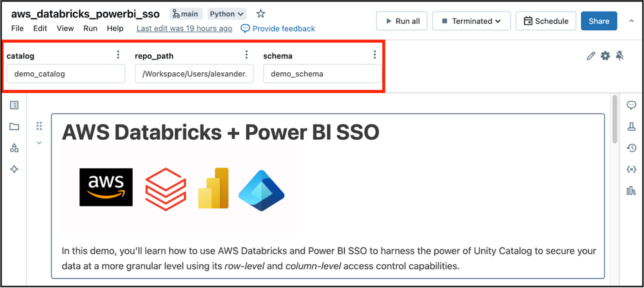Screen dimensions: 644x288
Task: Open the table of contents sidebar icon
Action: tap(14, 106)
